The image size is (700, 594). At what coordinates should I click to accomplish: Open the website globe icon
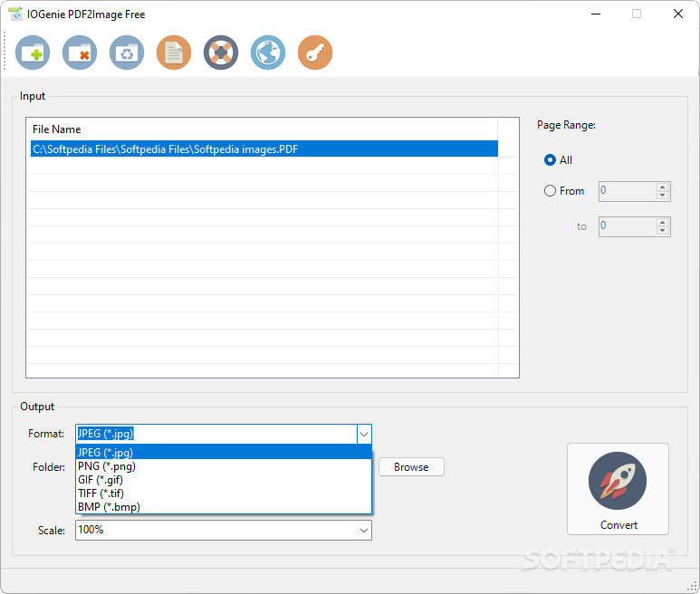[x=268, y=53]
